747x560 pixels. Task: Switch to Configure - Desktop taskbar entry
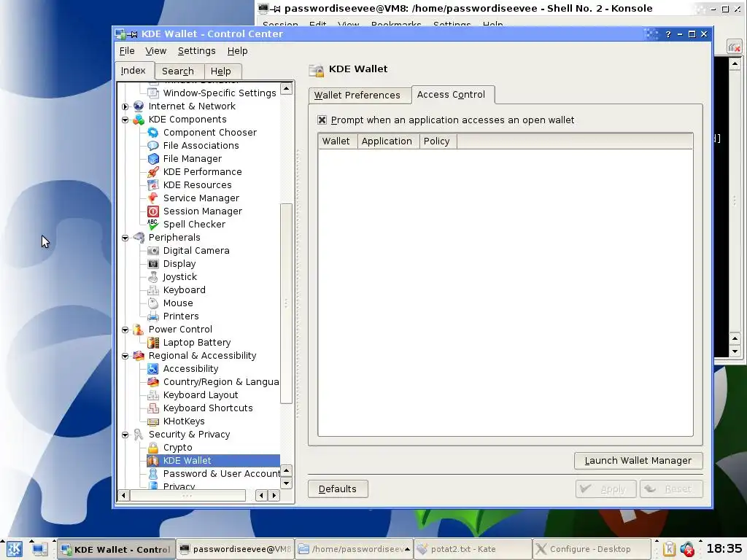point(591,549)
